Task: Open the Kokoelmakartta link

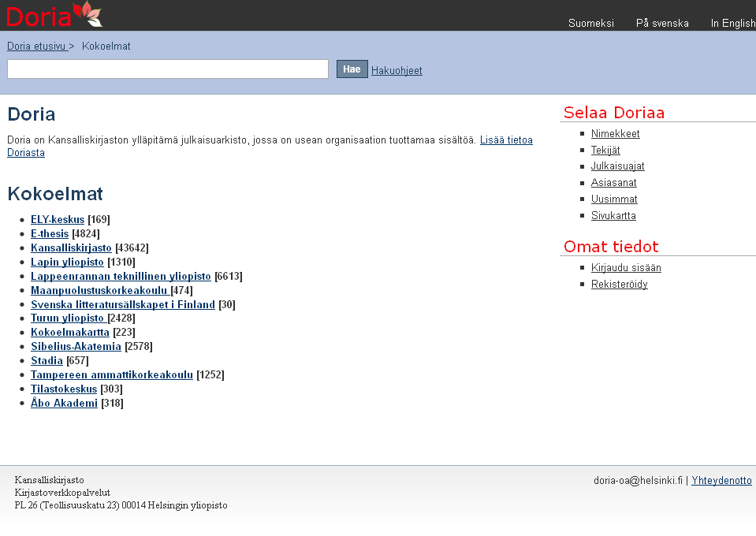Action: (x=70, y=332)
